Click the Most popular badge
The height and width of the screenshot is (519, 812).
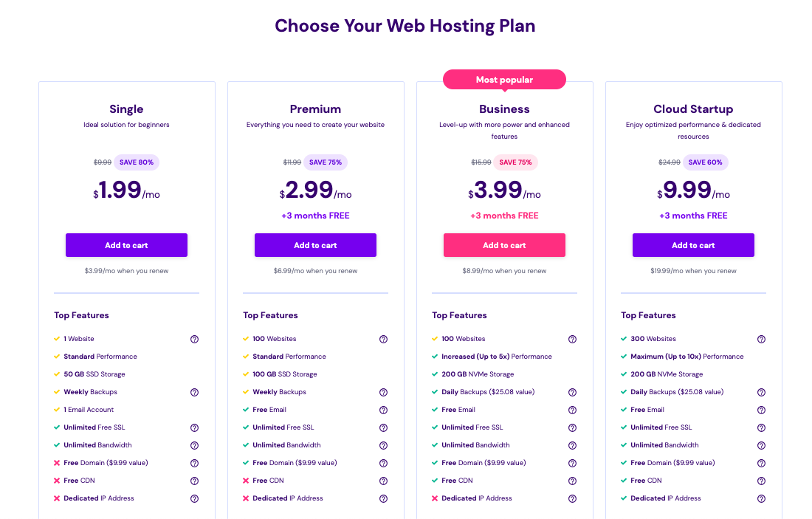tap(504, 80)
